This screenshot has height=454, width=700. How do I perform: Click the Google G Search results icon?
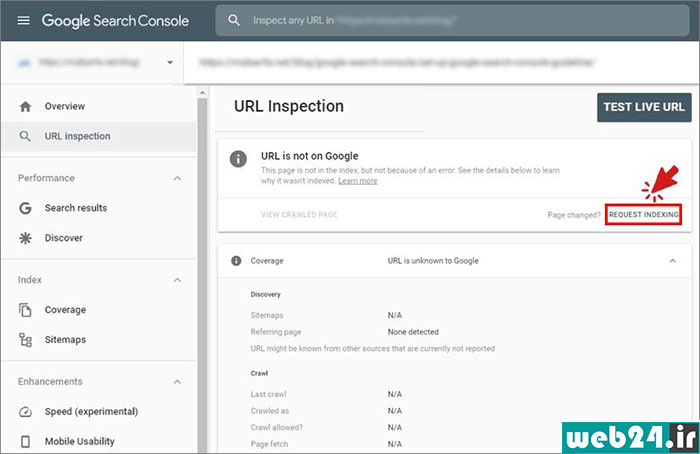tap(25, 208)
